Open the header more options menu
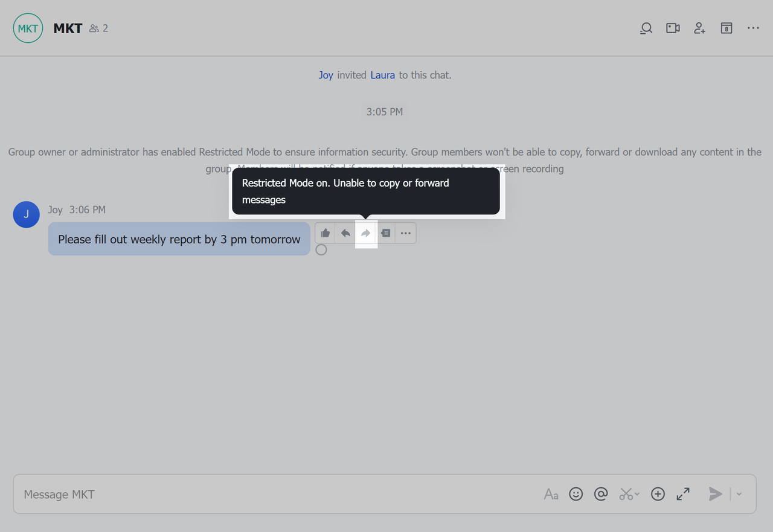The width and height of the screenshot is (773, 532). point(753,28)
